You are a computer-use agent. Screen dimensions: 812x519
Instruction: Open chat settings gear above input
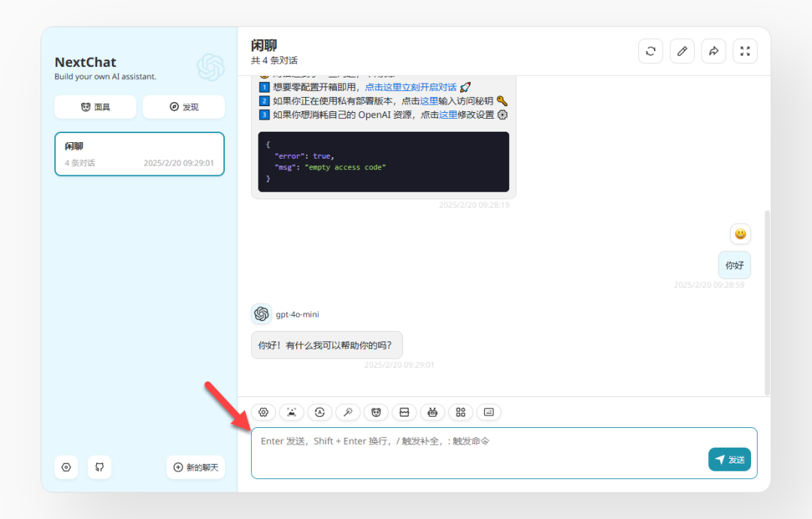coord(264,412)
